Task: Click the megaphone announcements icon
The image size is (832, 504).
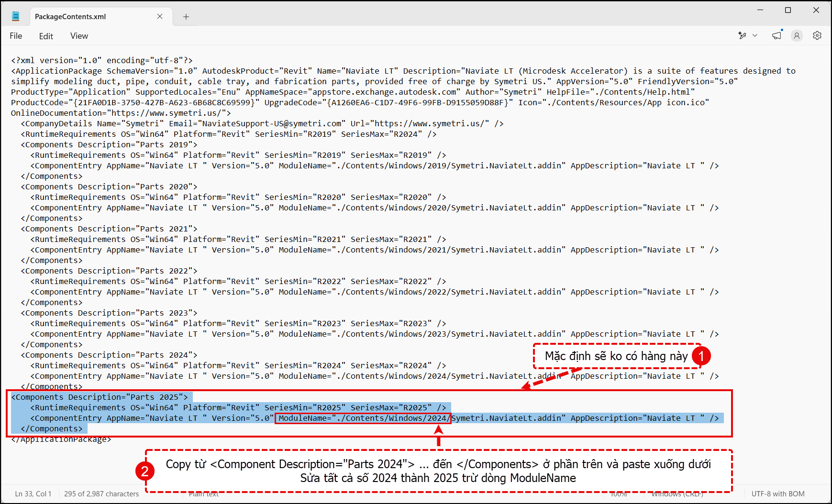Action: click(777, 35)
